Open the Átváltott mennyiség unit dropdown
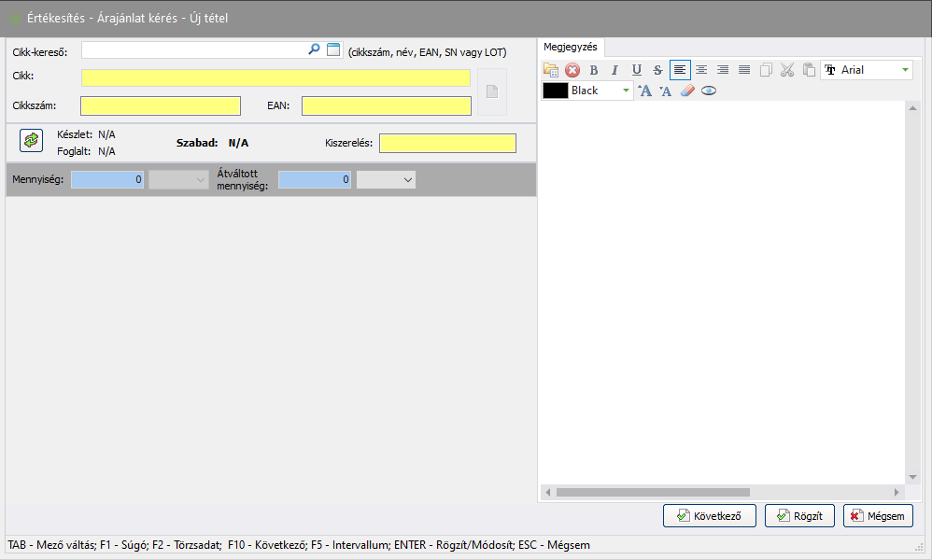The height and width of the screenshot is (560, 932). [x=407, y=179]
